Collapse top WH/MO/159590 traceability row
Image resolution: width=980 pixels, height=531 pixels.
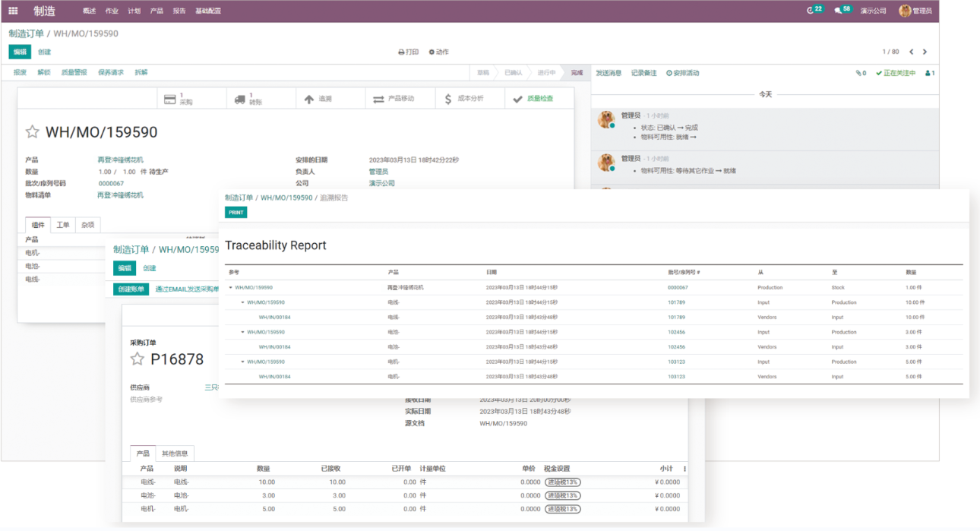[x=230, y=288]
